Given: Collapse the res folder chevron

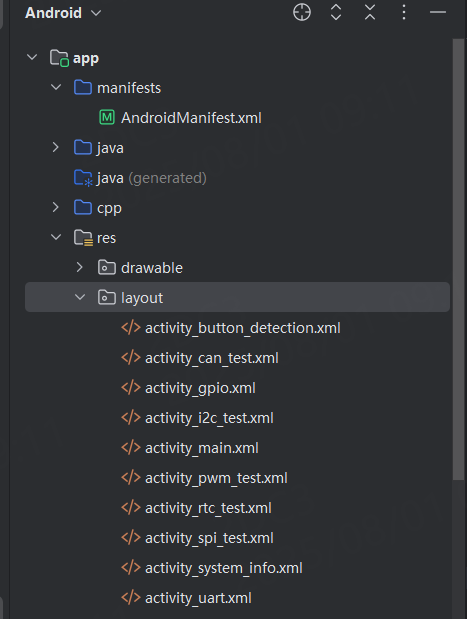Looking at the screenshot, I should coord(56,237).
